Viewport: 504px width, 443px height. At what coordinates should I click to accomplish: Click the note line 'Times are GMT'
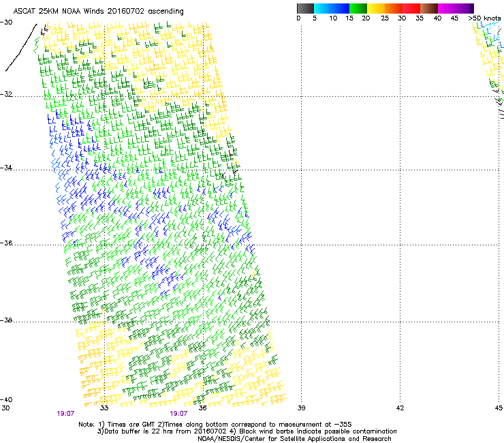coord(131,425)
